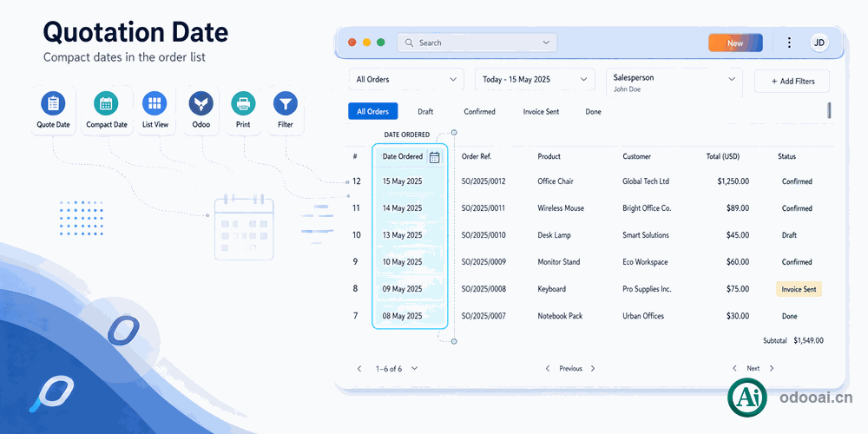Expand the 1–6 of 6 page size chevron
Image resolution: width=868 pixels, height=434 pixels.
[x=414, y=369]
